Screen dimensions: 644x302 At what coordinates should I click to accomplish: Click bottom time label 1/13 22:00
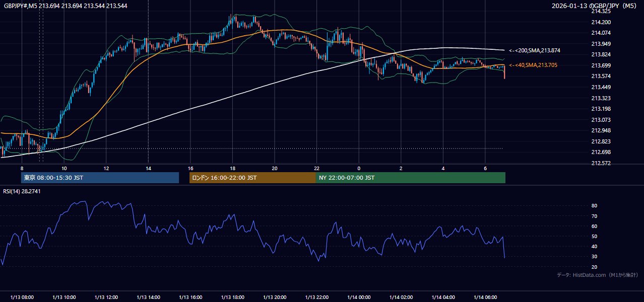tap(316, 297)
